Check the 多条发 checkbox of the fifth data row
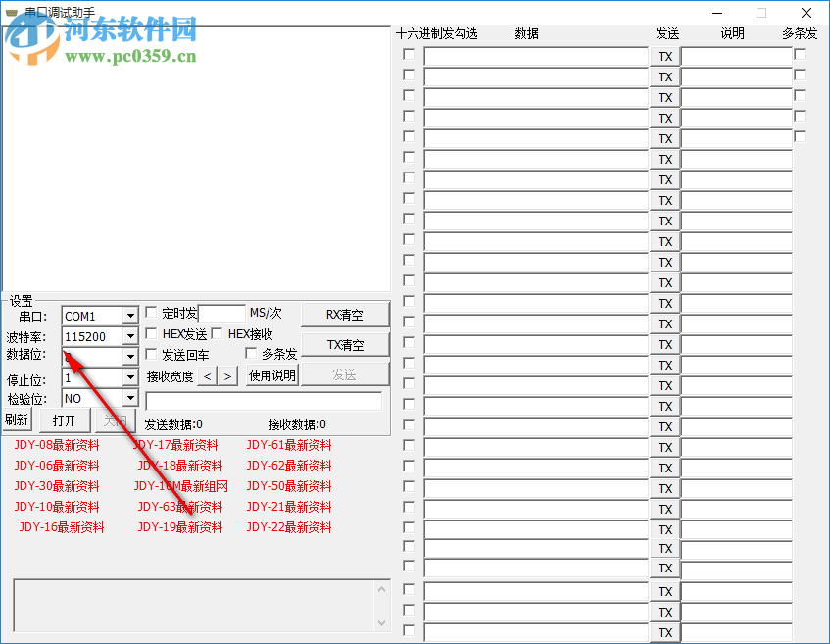The image size is (830, 644). click(800, 136)
